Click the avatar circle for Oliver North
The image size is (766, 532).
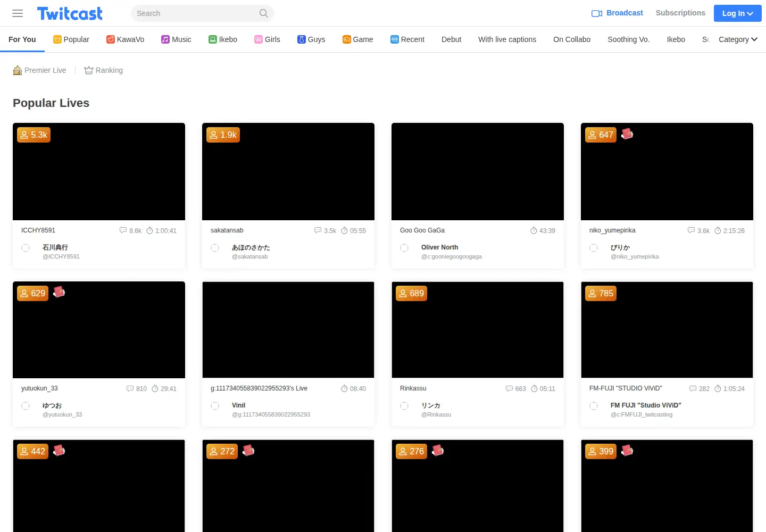pyautogui.click(x=404, y=248)
